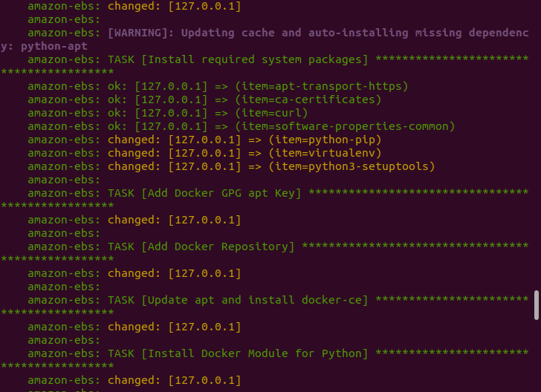Click the Add Docker GPG apt Key task header

(x=204, y=193)
